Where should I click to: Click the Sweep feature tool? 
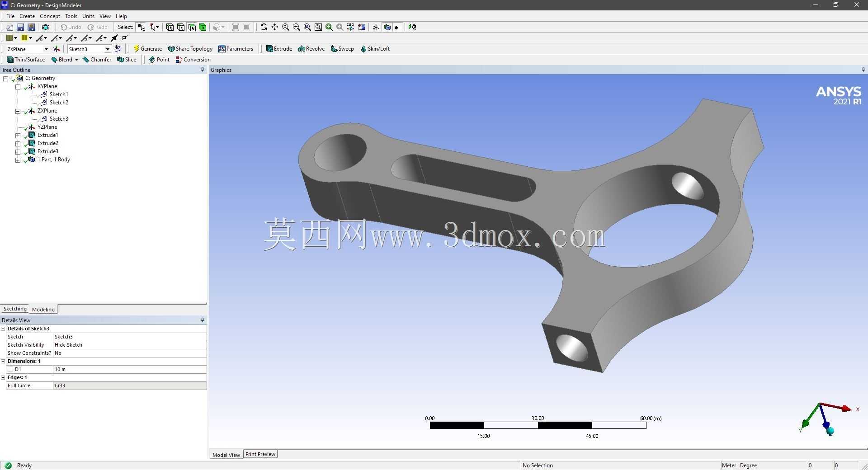[342, 49]
